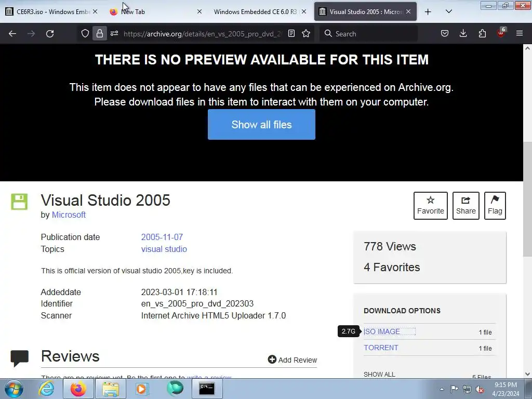Click the SHOW ALL download options link
This screenshot has width=532, height=399.
pos(379,374)
